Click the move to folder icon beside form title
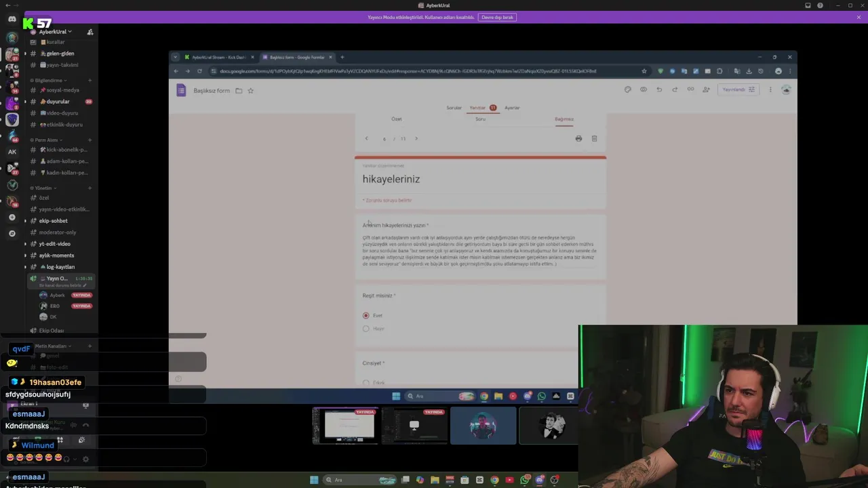 (x=239, y=90)
